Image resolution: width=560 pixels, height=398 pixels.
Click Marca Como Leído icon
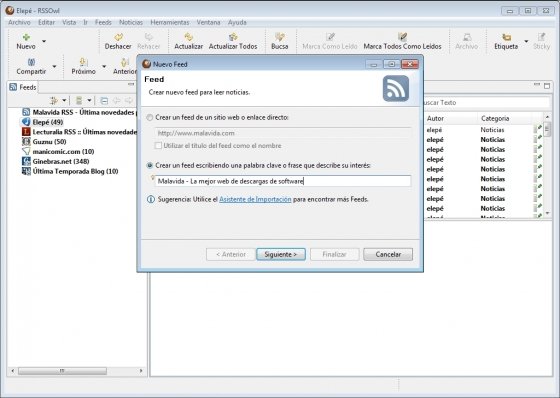(330, 37)
